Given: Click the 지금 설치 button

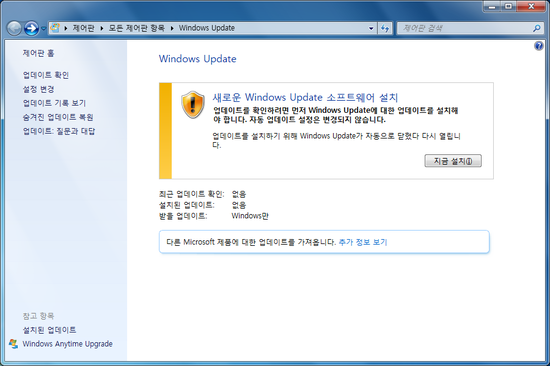Looking at the screenshot, I should coord(453,161).
